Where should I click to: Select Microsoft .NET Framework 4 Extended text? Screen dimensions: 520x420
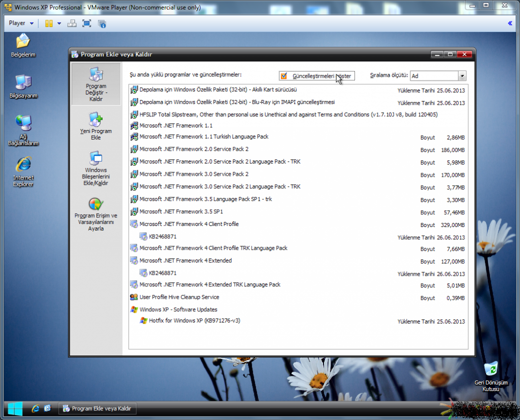tap(186, 261)
